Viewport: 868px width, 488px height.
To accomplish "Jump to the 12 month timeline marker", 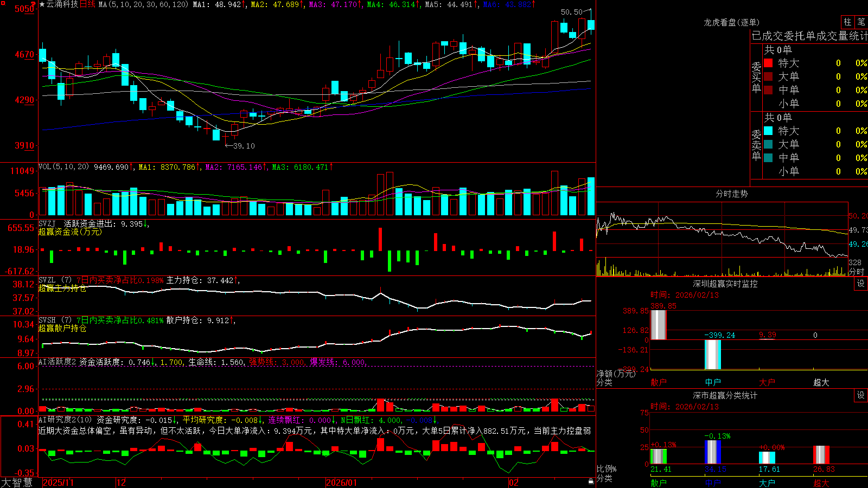I will (121, 483).
